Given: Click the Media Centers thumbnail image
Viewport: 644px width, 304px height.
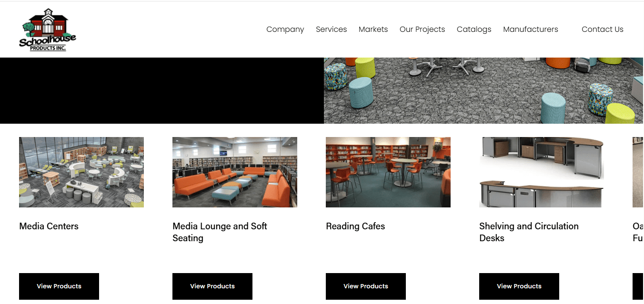Looking at the screenshot, I should tap(81, 172).
